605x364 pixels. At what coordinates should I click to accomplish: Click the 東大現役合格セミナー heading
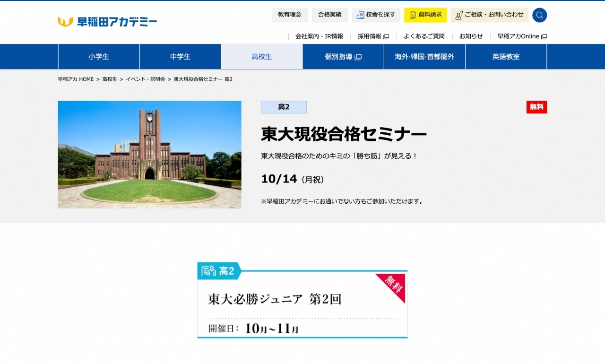(344, 135)
